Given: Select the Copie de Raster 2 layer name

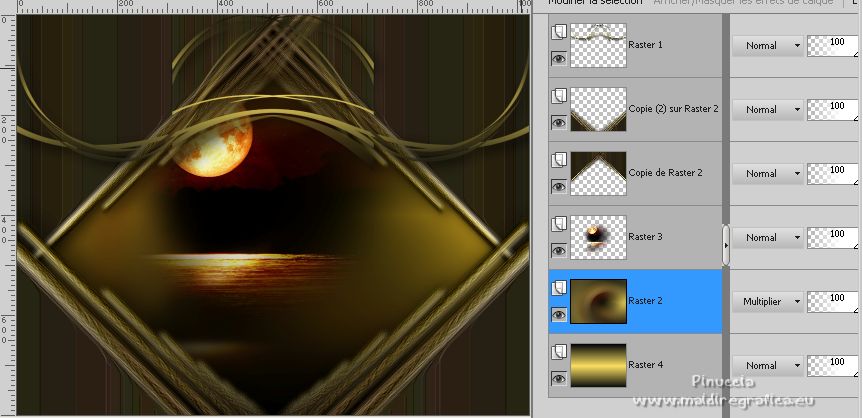Looking at the screenshot, I should pyautogui.click(x=665, y=172).
